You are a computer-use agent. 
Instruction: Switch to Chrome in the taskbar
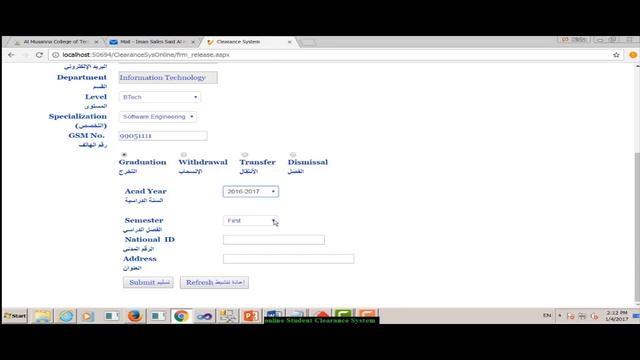tap(181, 316)
